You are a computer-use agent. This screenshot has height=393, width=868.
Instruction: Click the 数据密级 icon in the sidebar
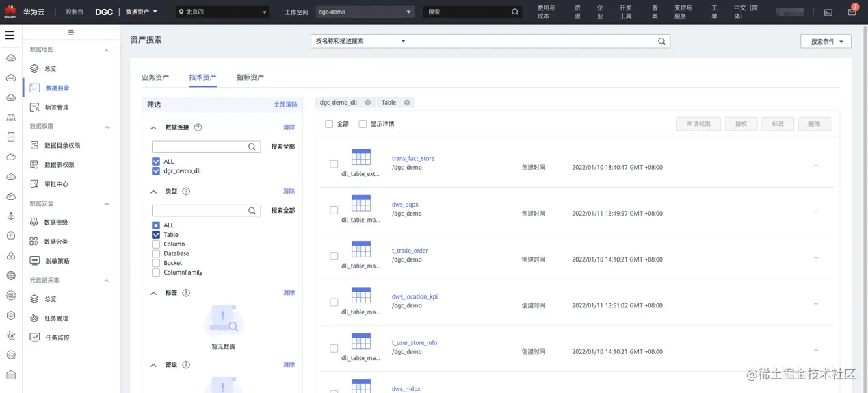pyautogui.click(x=34, y=223)
